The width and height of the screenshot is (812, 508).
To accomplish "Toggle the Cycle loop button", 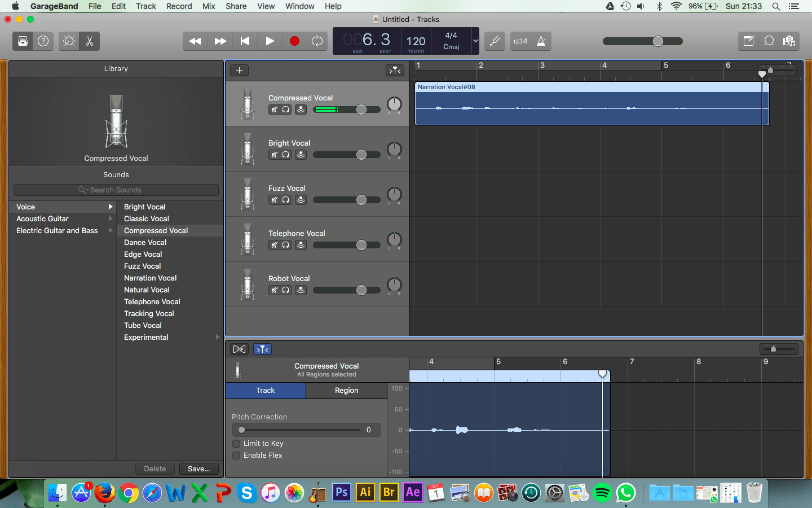I will pyautogui.click(x=317, y=41).
